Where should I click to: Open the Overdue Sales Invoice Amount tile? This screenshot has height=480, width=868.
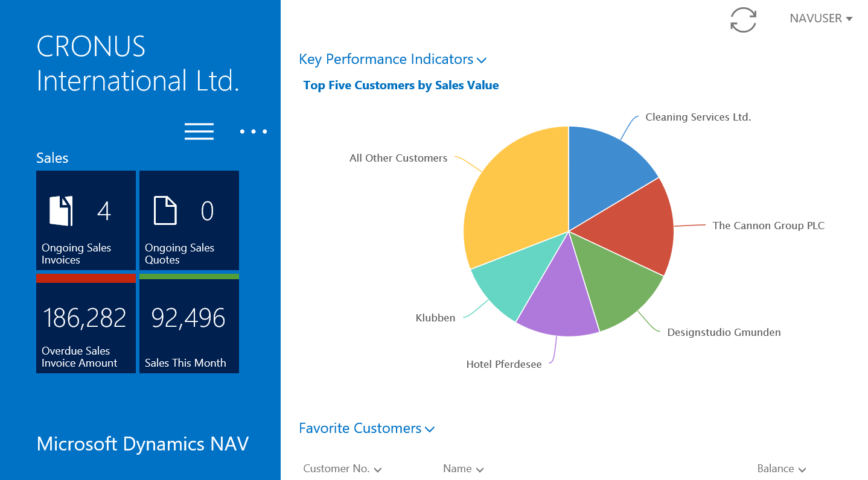tap(86, 323)
